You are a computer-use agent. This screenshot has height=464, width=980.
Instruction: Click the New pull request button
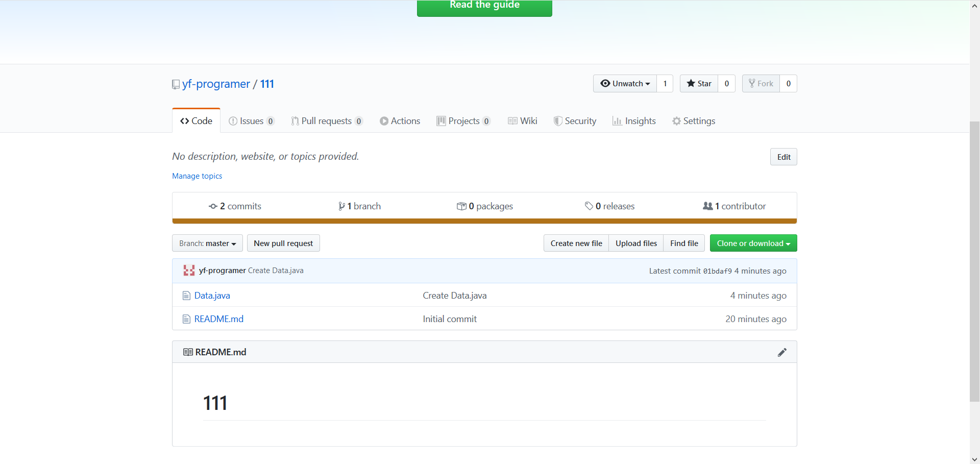283,243
